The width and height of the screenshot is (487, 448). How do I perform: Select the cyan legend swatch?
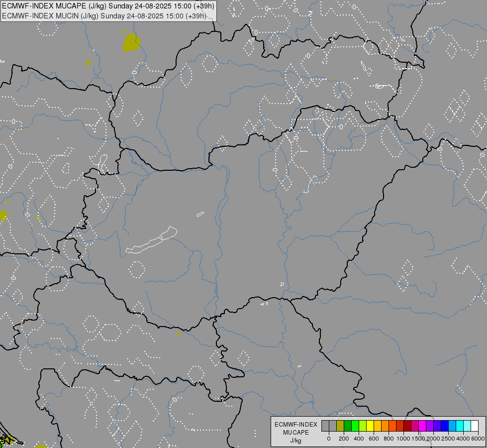click(460, 426)
